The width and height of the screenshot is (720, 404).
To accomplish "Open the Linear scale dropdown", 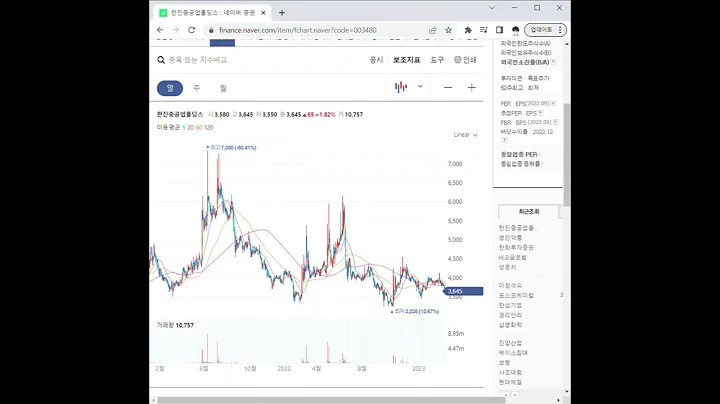I will (466, 135).
